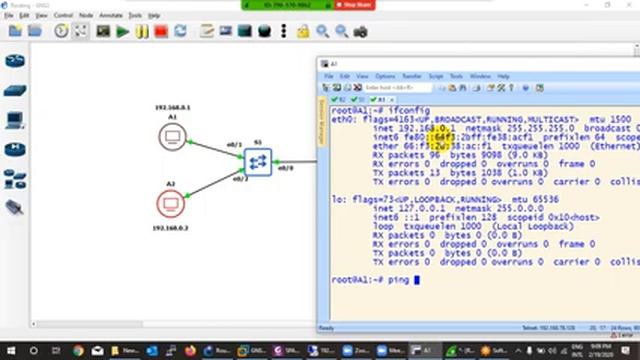Screen dimensions: 640x360
Task: Toggle show interface labels in GNS3 toolbar
Action: pos(80,31)
